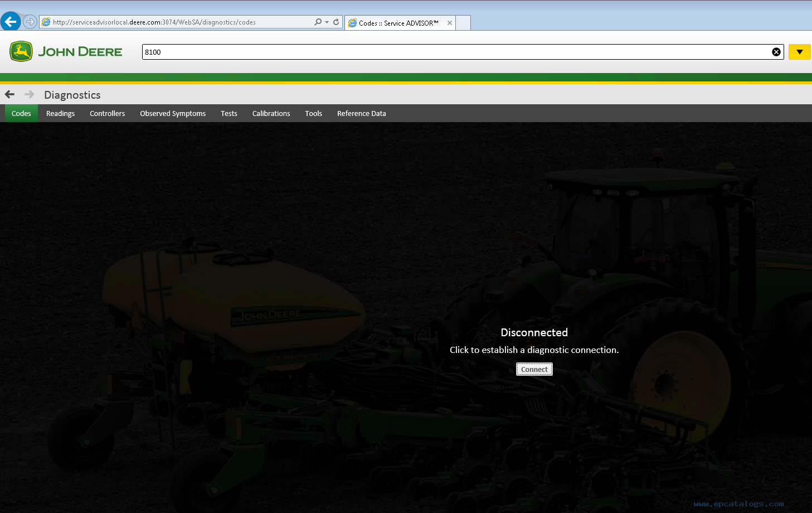Click the Connect button
The width and height of the screenshot is (812, 513).
pyautogui.click(x=534, y=369)
